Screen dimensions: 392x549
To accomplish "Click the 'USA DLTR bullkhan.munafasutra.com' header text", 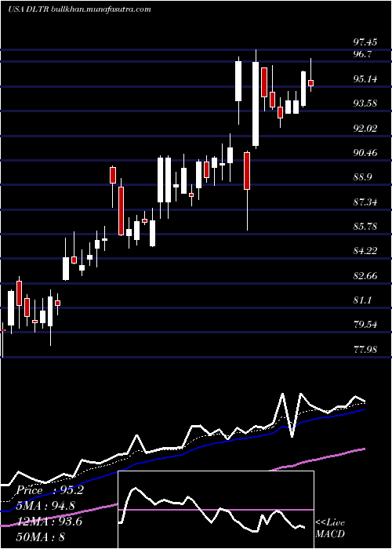I will point(79,9).
